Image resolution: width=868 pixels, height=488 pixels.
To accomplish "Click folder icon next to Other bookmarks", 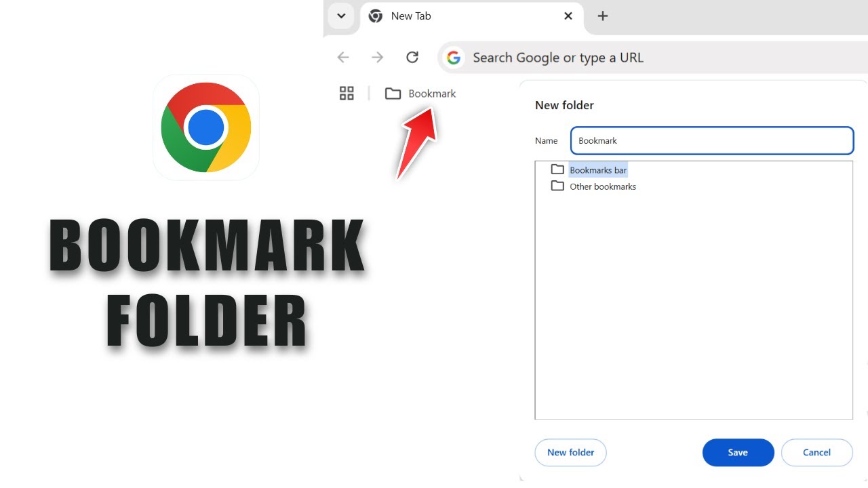I will point(557,186).
